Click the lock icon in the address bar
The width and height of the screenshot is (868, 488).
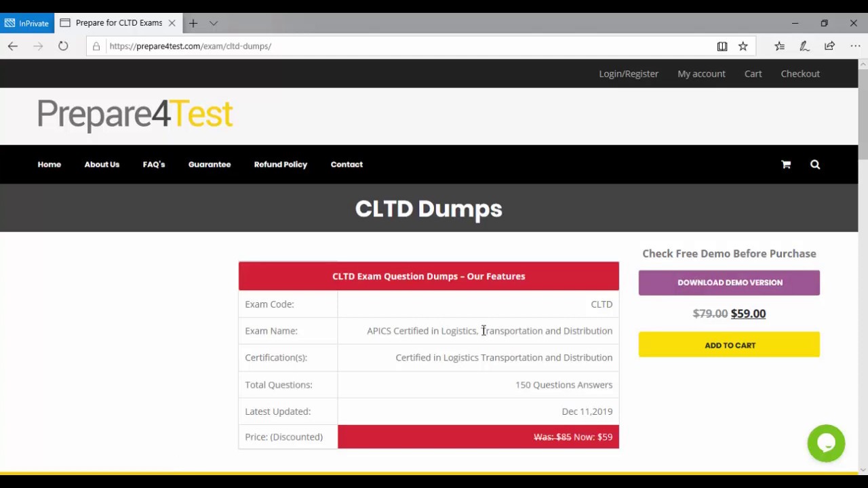click(x=96, y=46)
